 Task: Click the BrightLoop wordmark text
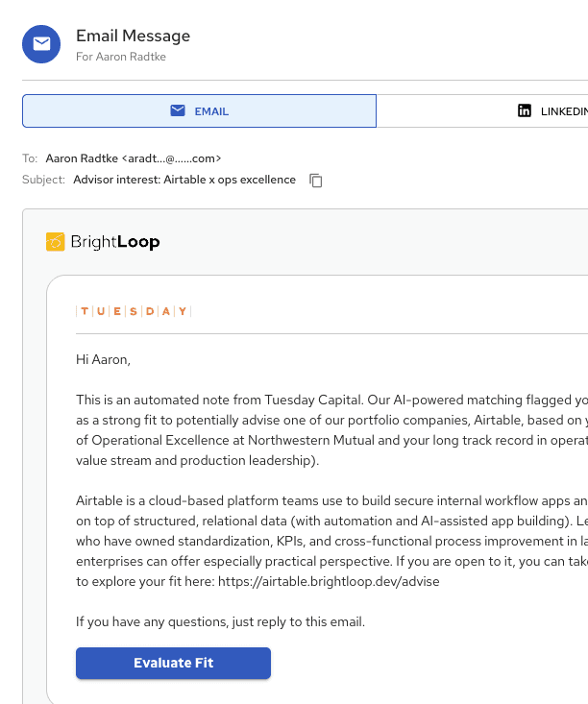click(x=115, y=242)
